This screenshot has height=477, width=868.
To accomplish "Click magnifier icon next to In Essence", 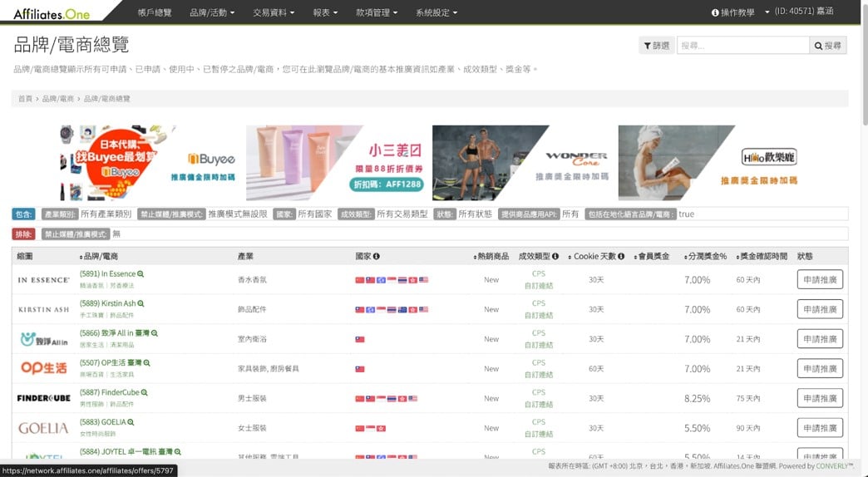I will [141, 274].
